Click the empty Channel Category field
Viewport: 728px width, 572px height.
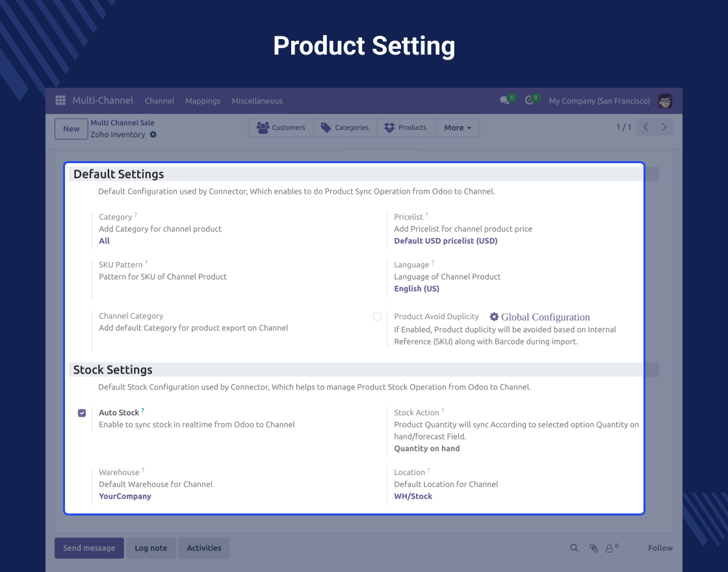(232, 340)
